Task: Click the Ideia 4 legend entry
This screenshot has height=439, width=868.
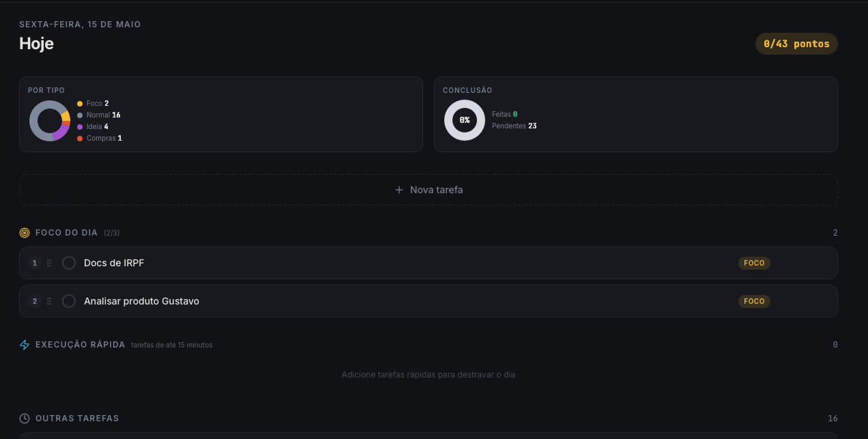Action: (93, 127)
